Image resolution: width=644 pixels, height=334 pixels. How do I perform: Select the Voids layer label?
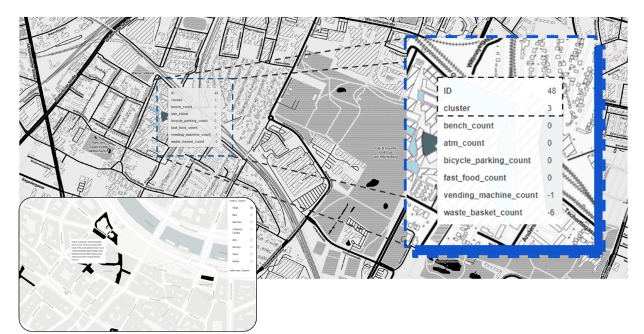click(235, 207)
